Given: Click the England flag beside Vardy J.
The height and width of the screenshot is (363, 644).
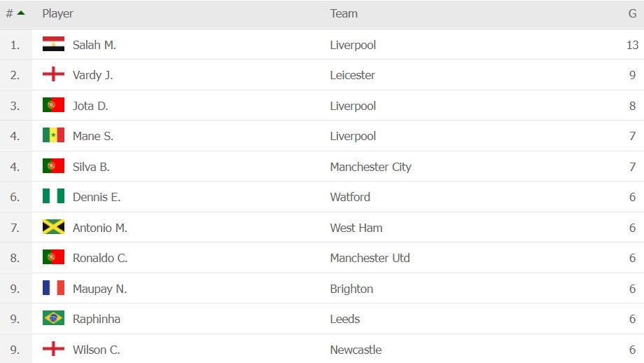Looking at the screenshot, I should tap(53, 75).
